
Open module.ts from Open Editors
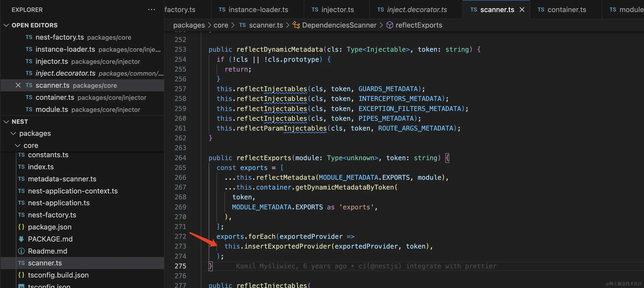tap(83, 109)
